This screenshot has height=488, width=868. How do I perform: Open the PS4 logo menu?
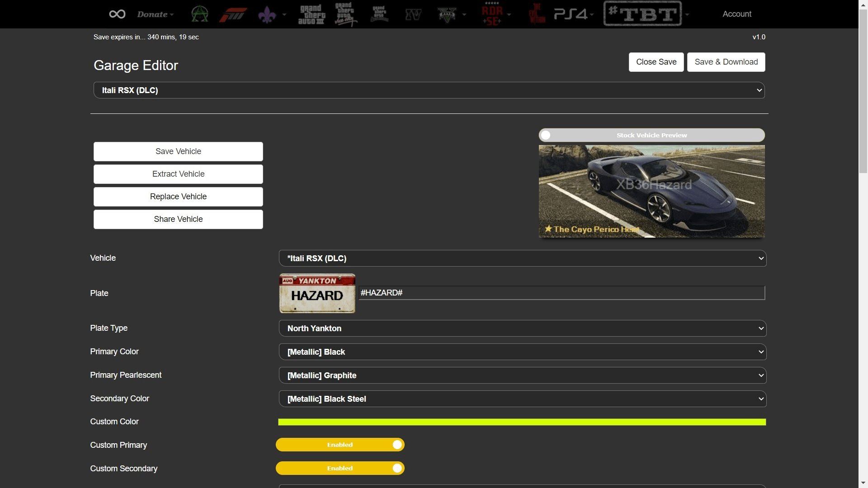click(x=571, y=14)
